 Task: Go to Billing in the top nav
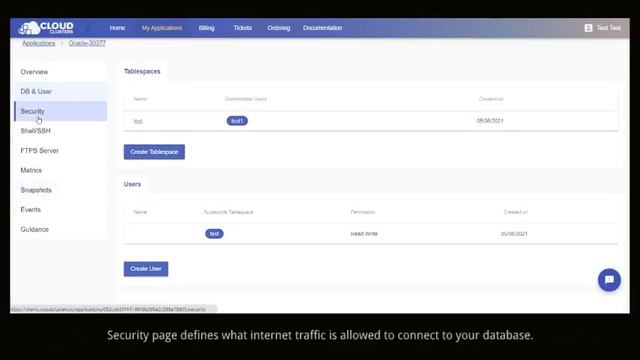206,28
